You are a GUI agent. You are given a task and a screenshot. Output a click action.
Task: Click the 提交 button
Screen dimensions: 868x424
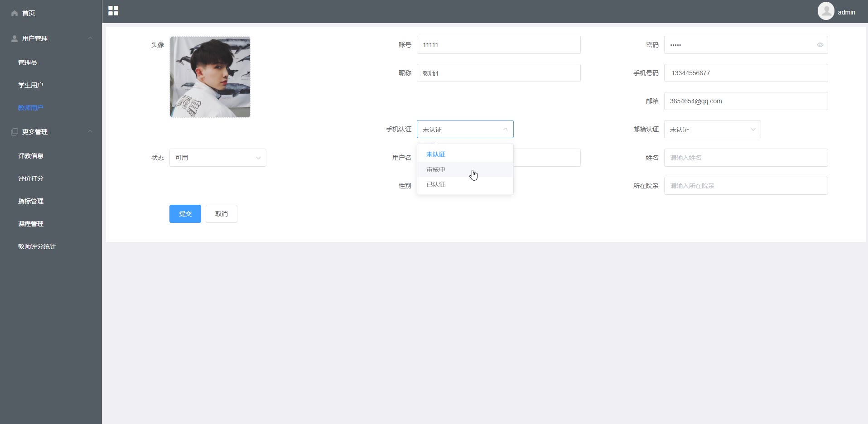(185, 214)
